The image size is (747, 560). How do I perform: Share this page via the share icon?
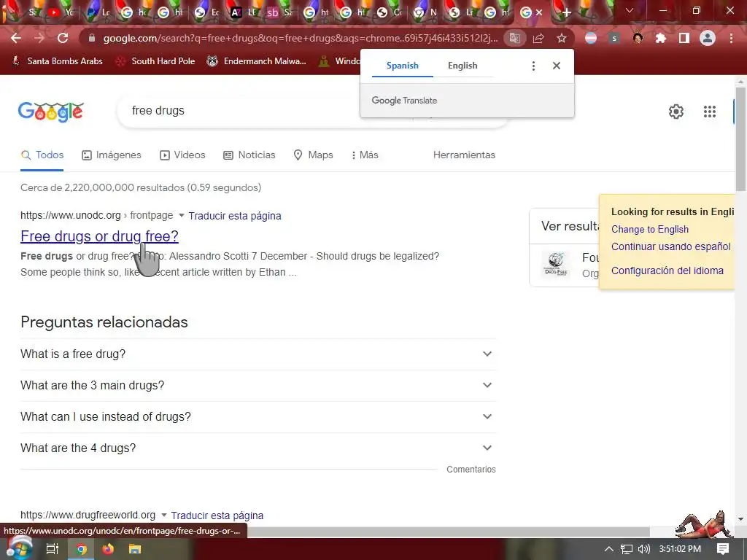(x=538, y=38)
